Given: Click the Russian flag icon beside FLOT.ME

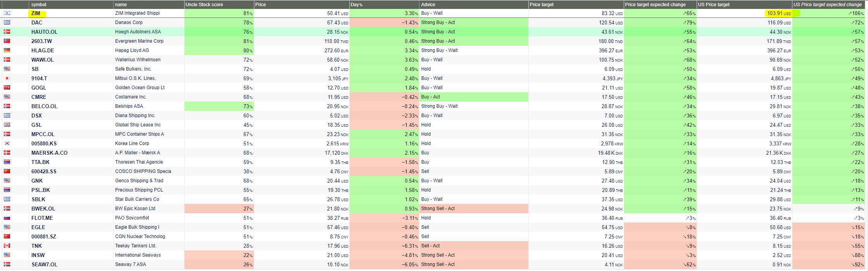Looking at the screenshot, I should (x=7, y=218).
